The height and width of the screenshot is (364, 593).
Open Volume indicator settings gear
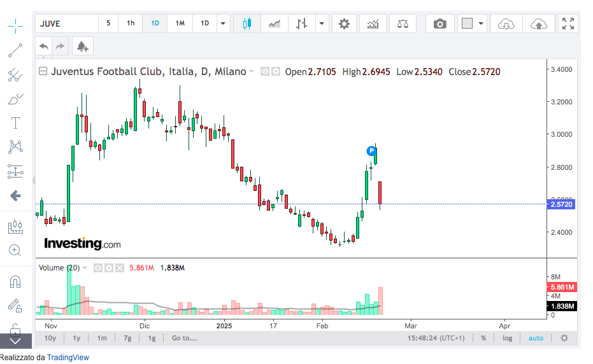[109, 268]
